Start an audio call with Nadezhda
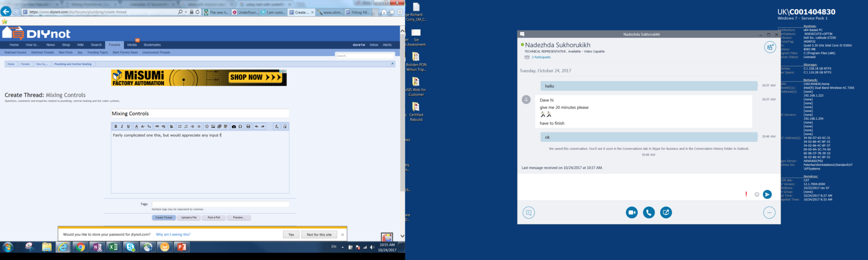The width and height of the screenshot is (868, 260). point(649,213)
